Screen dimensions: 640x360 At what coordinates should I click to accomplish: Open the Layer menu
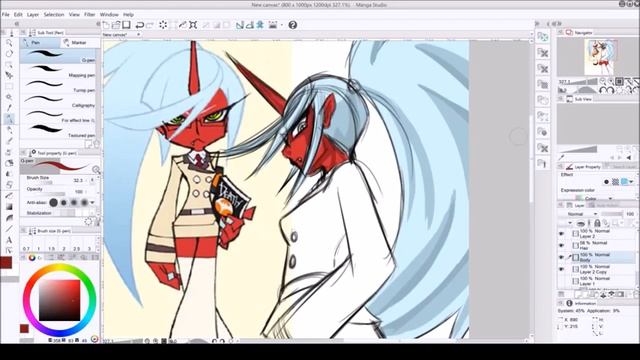[x=33, y=15]
